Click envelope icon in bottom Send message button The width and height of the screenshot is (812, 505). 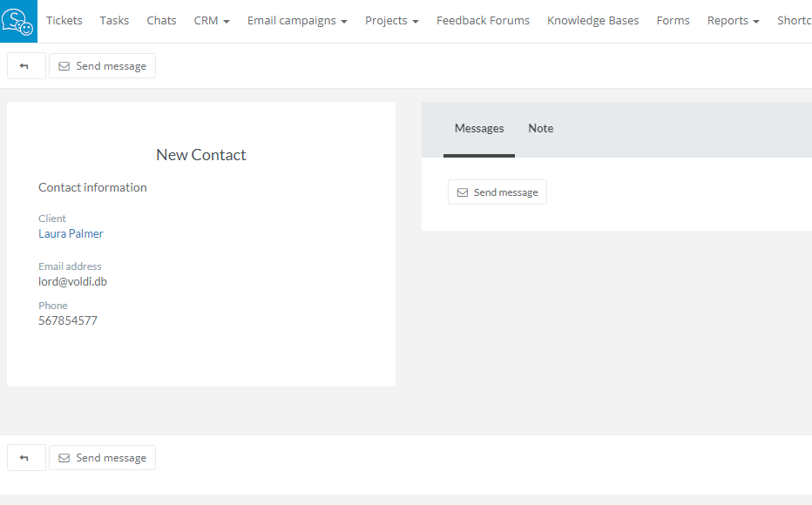click(64, 458)
